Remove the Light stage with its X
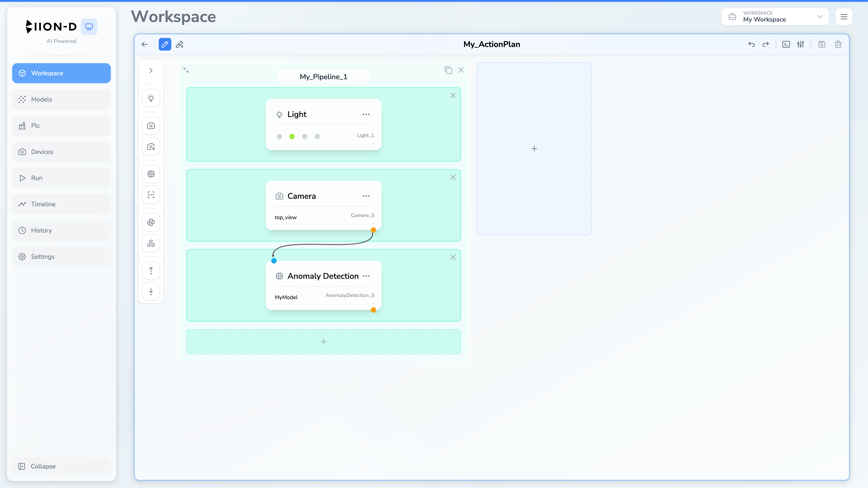 pyautogui.click(x=453, y=95)
